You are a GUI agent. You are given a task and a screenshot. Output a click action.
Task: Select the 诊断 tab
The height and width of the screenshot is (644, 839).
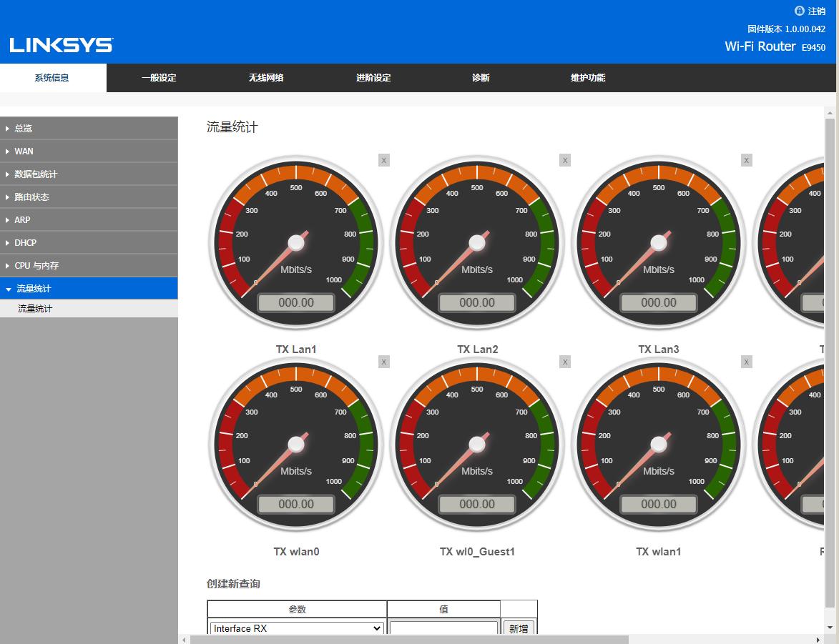[481, 77]
